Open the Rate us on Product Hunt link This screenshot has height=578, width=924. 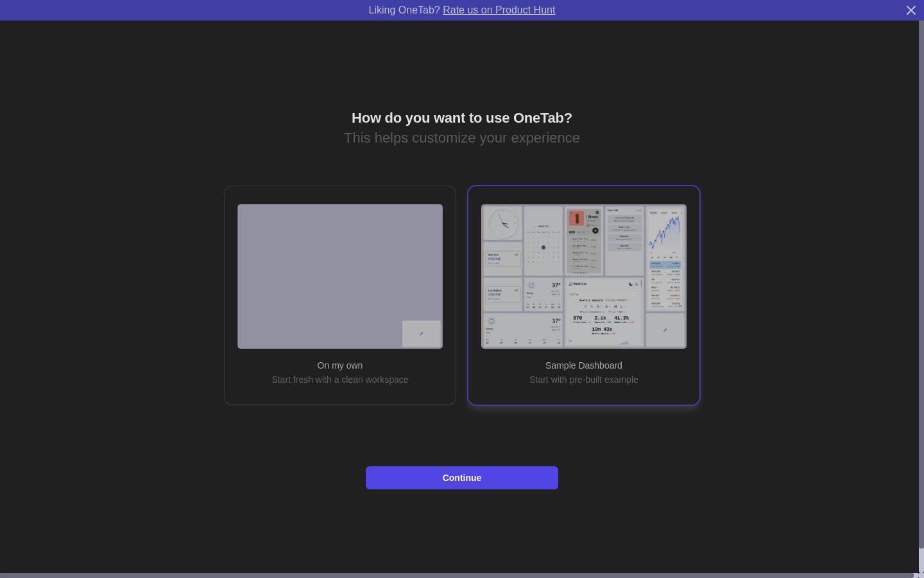click(x=499, y=10)
